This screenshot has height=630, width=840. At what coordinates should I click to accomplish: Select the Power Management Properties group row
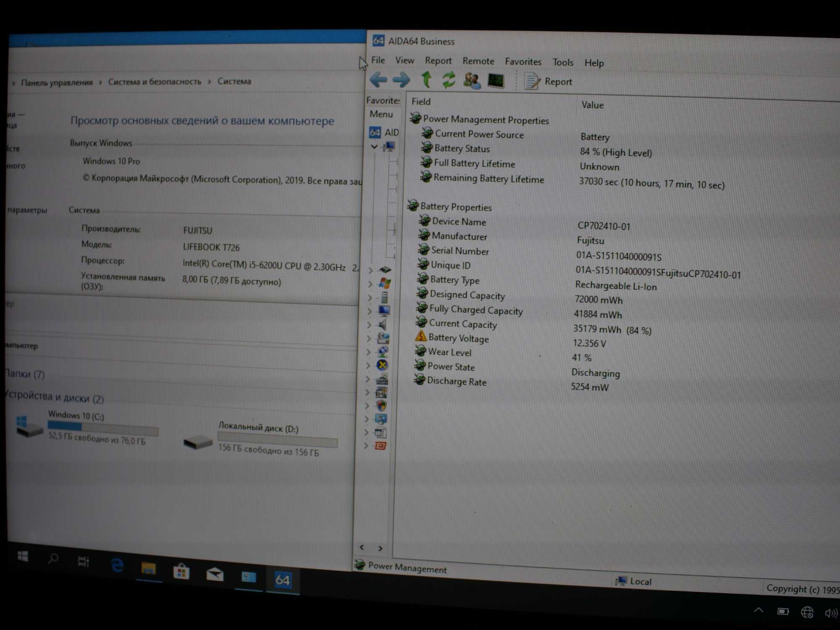480,120
